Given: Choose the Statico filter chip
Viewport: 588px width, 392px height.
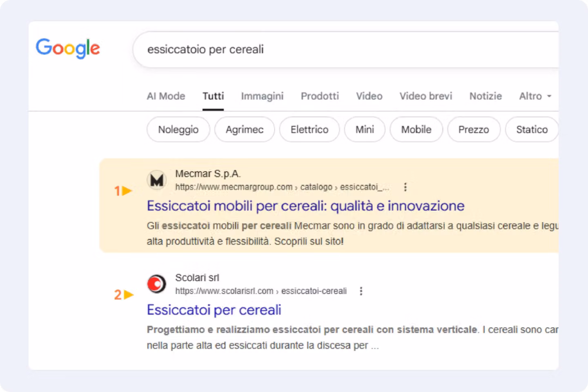Looking at the screenshot, I should 532,129.
